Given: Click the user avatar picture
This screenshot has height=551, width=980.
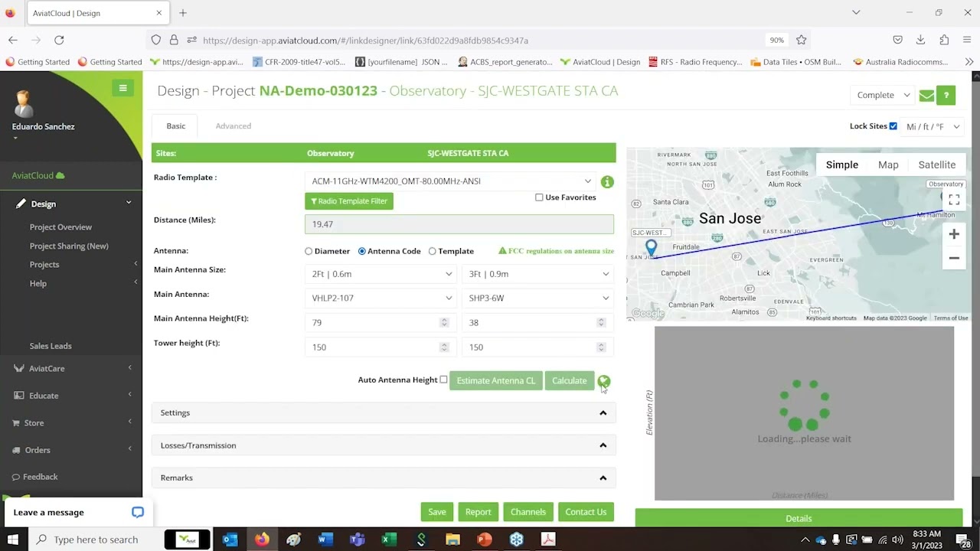Looking at the screenshot, I should pos(24,104).
